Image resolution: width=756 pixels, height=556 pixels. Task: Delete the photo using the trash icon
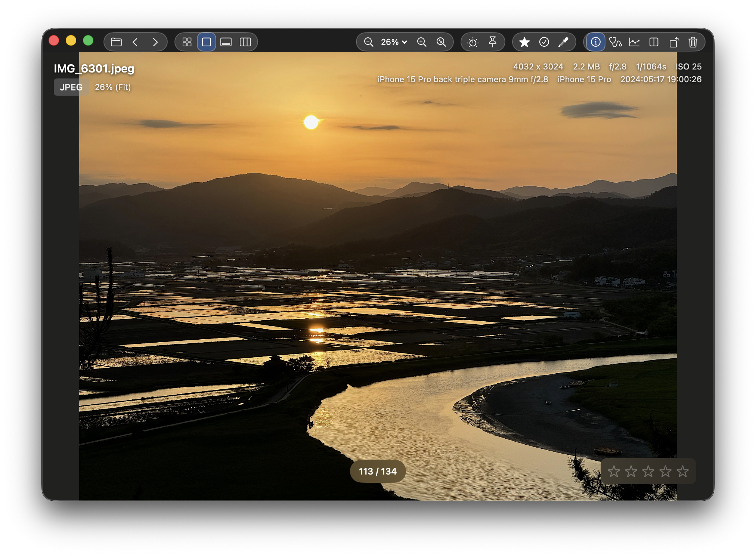pyautogui.click(x=693, y=42)
